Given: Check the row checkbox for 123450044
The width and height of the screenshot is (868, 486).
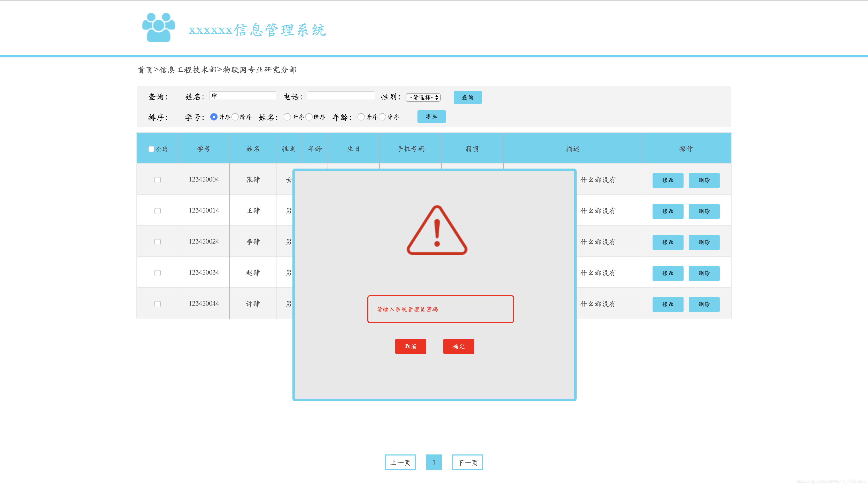Looking at the screenshot, I should [157, 304].
